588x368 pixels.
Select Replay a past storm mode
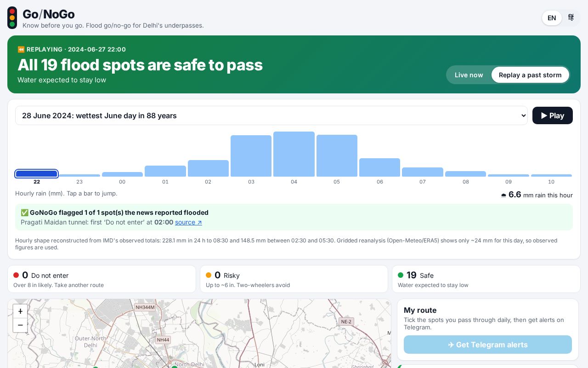[530, 75]
